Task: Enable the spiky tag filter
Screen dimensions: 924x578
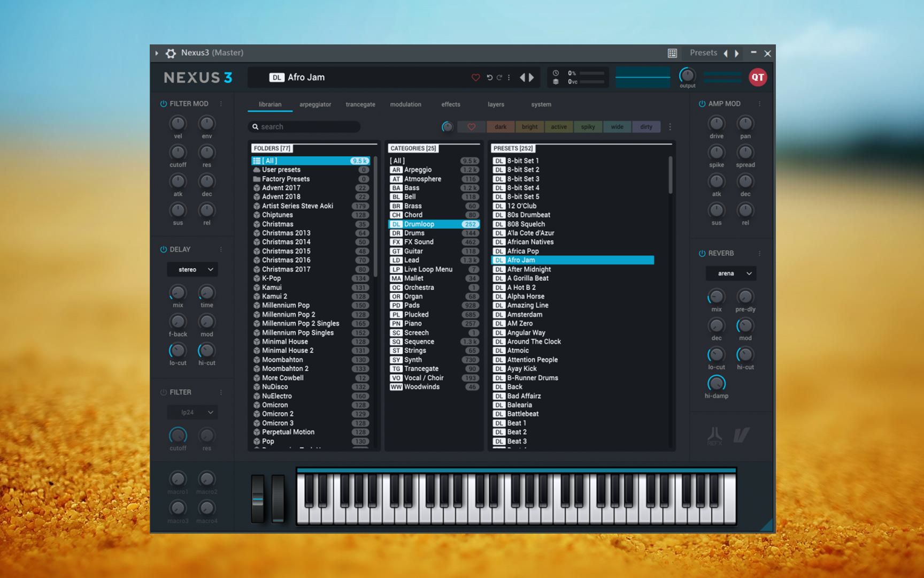Action: (x=588, y=127)
